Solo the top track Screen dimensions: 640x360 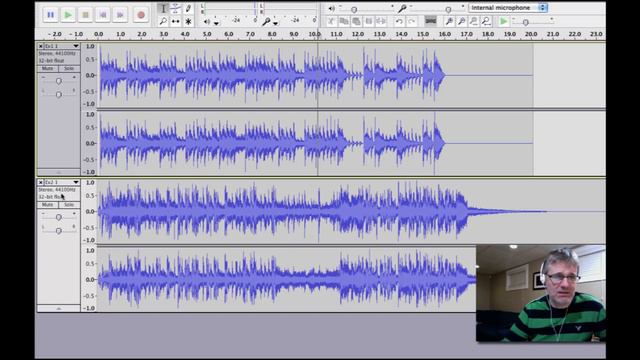[69, 68]
